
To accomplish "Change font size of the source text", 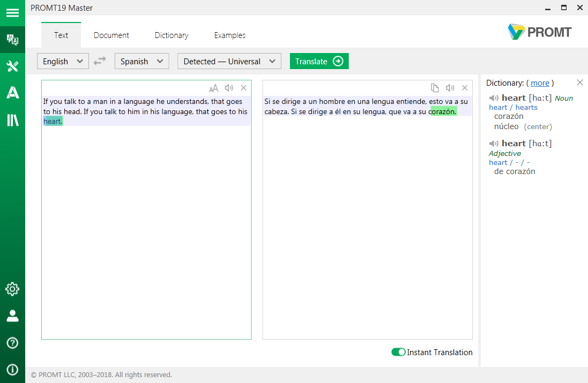I will tap(213, 88).
